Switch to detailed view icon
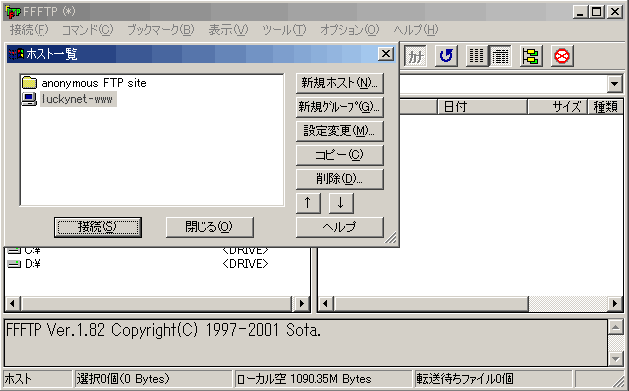Image resolution: width=629 pixels, height=391 pixels. coord(500,56)
